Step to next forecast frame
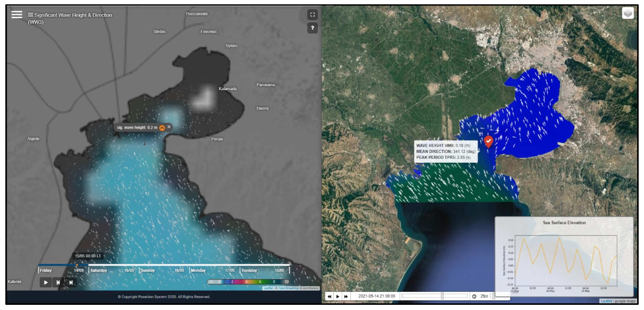The height and width of the screenshot is (310, 644). [71, 282]
